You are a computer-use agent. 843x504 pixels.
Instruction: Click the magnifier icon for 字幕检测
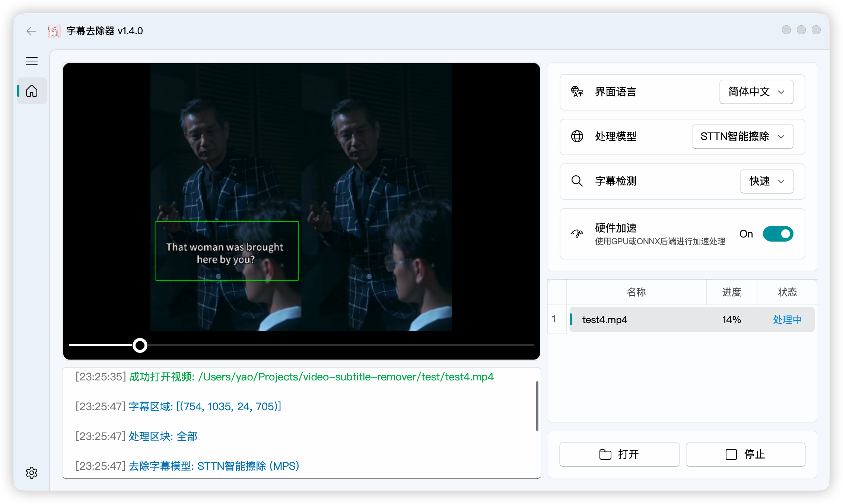pyautogui.click(x=577, y=181)
